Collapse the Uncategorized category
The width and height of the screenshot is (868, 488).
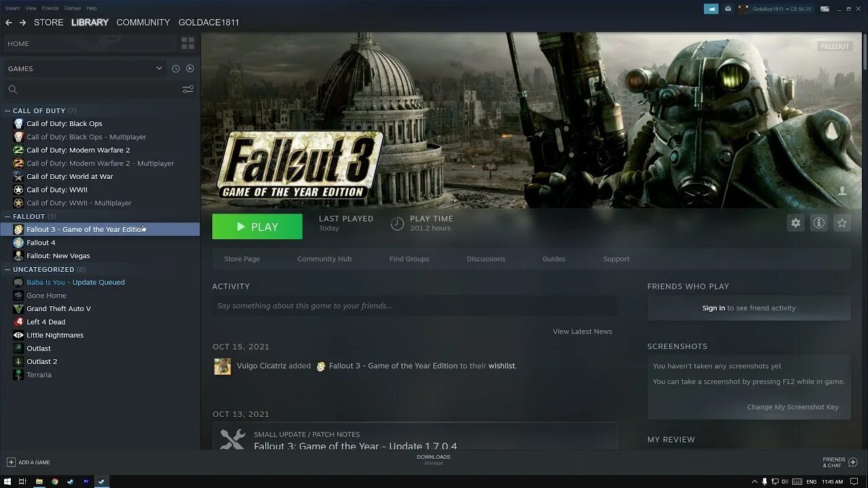point(7,269)
